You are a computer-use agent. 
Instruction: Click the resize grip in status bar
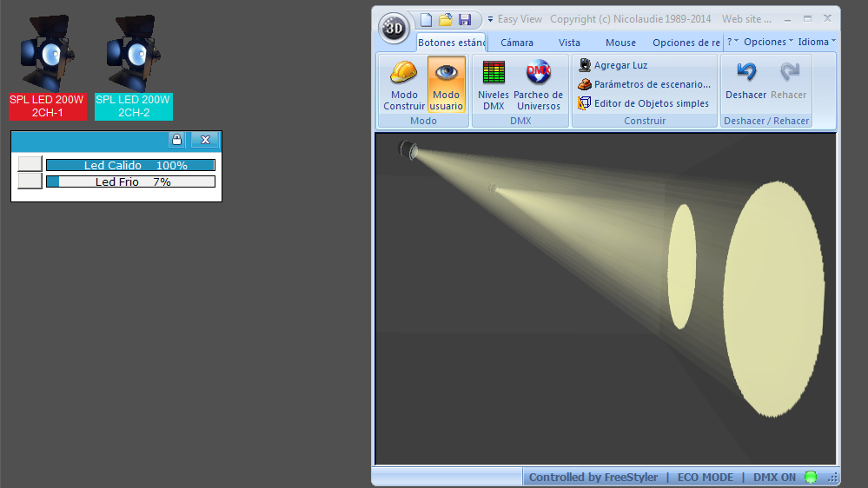[832, 478]
